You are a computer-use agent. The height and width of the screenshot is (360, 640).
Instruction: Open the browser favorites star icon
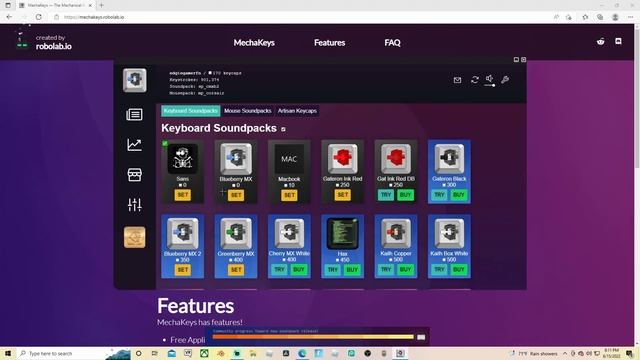[x=585, y=17]
